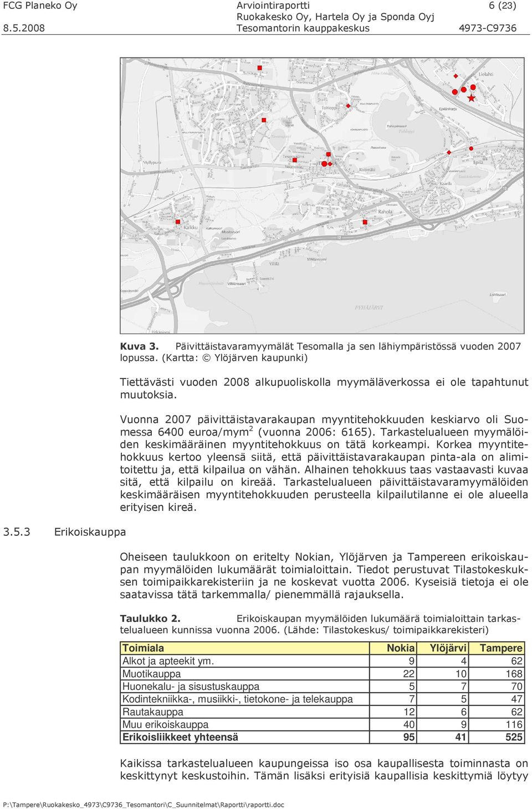The height and width of the screenshot is (809, 532).
Task: Click the red square marker beside Kalkku
Action: pos(178,222)
